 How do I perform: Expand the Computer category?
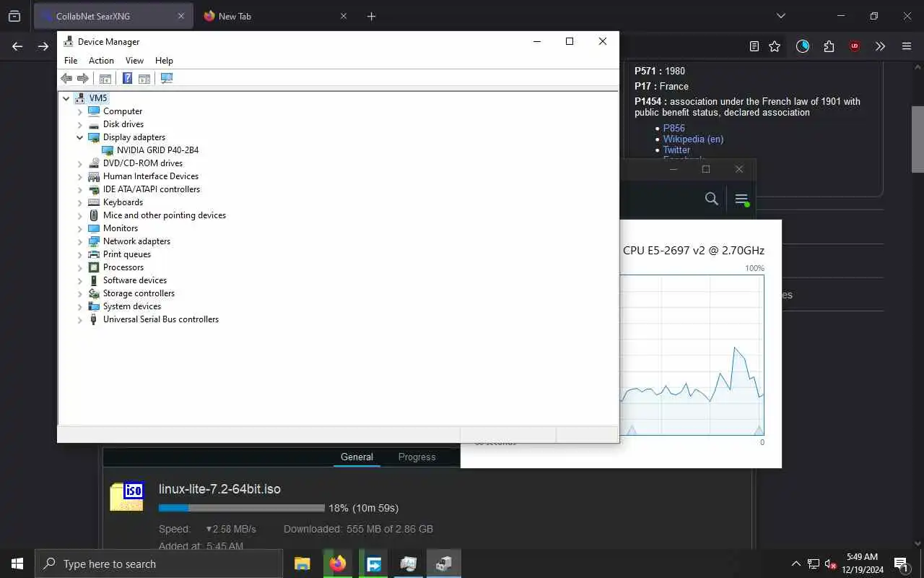click(80, 111)
